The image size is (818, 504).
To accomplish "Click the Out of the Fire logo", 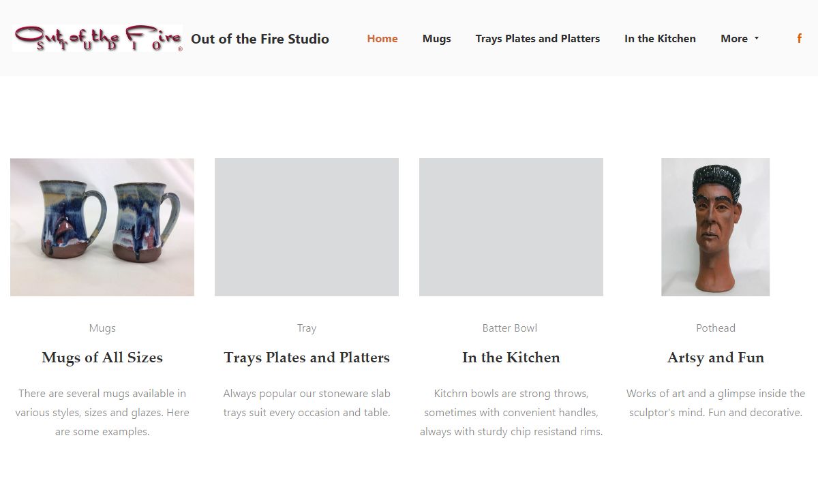I will pyautogui.click(x=98, y=38).
